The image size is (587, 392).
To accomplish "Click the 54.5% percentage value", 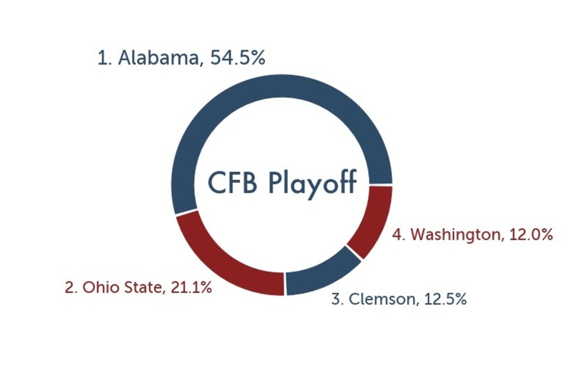I will click(x=238, y=58).
